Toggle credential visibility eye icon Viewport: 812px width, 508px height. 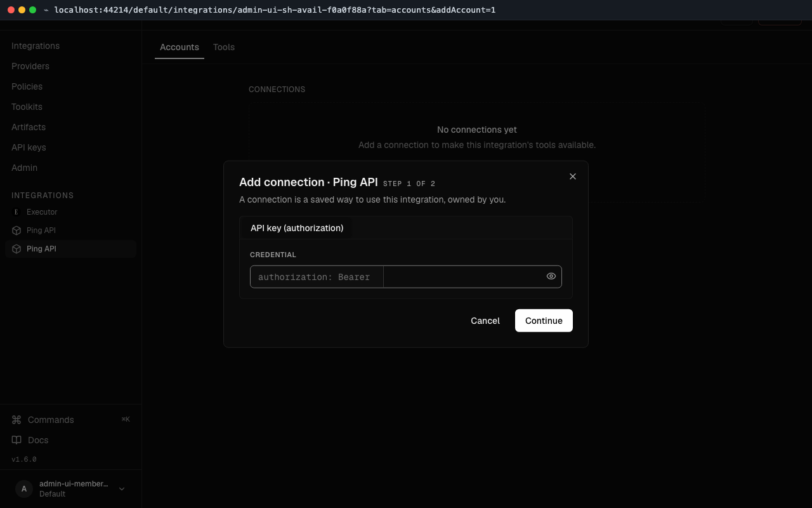pos(551,276)
